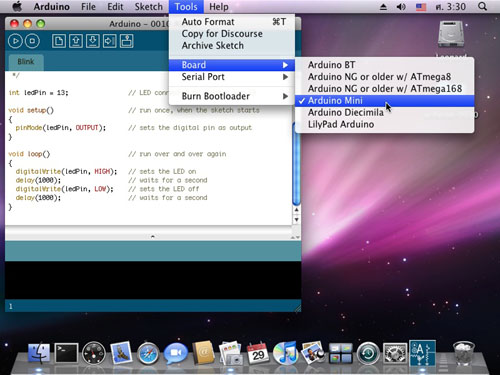Click the line 'int ledPin = 13;'
This screenshot has height=375, width=500.
click(x=38, y=93)
